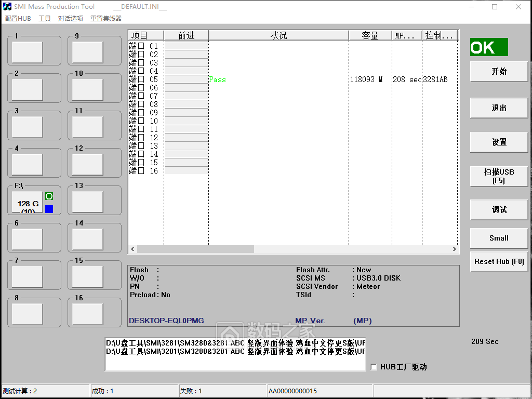532x399 pixels.
Task: Open the 对话选项 menu
Action: pos(71,19)
